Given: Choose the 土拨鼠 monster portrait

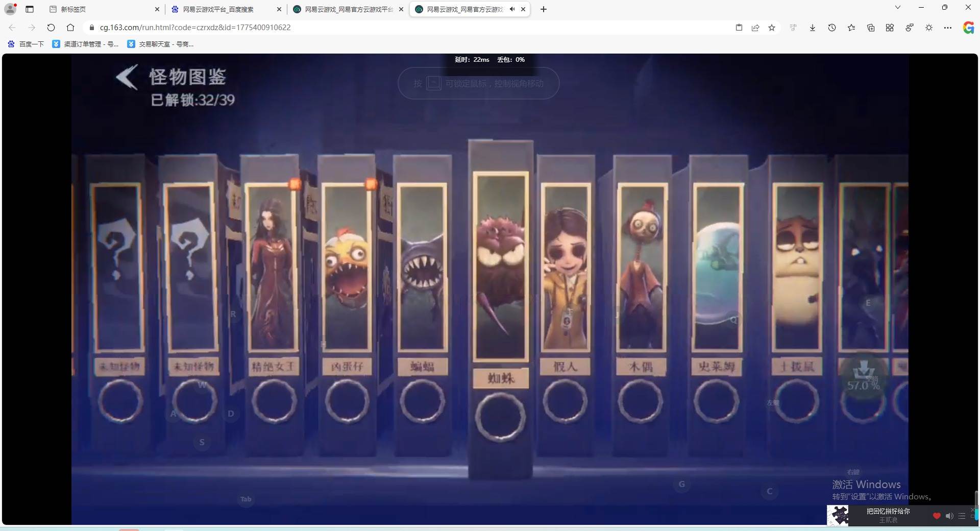Looking at the screenshot, I should 797,267.
